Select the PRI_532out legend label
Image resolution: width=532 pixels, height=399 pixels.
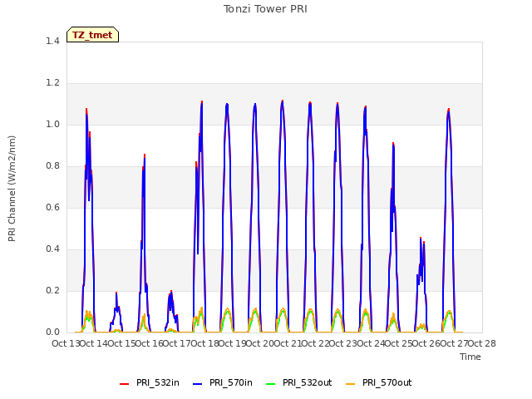(x=308, y=382)
